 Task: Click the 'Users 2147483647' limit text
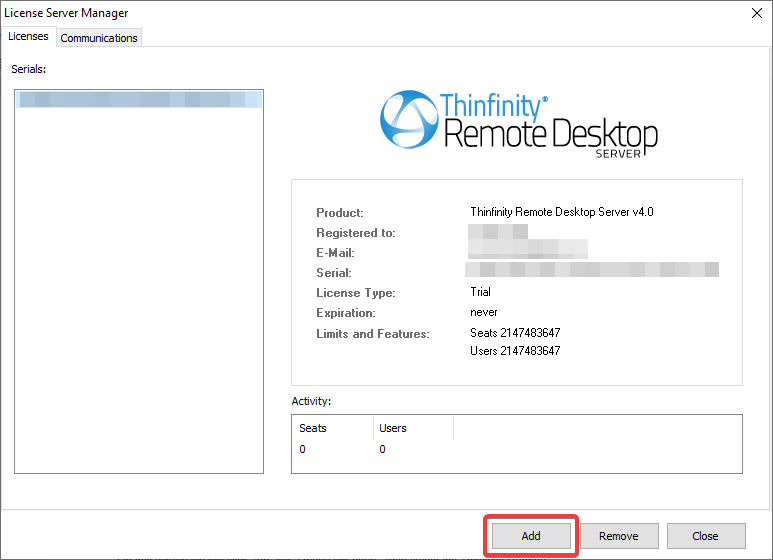point(515,351)
